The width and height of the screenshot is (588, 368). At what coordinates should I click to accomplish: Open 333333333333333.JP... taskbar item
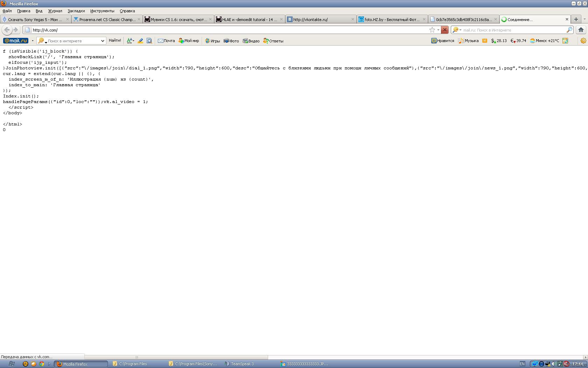click(x=305, y=364)
